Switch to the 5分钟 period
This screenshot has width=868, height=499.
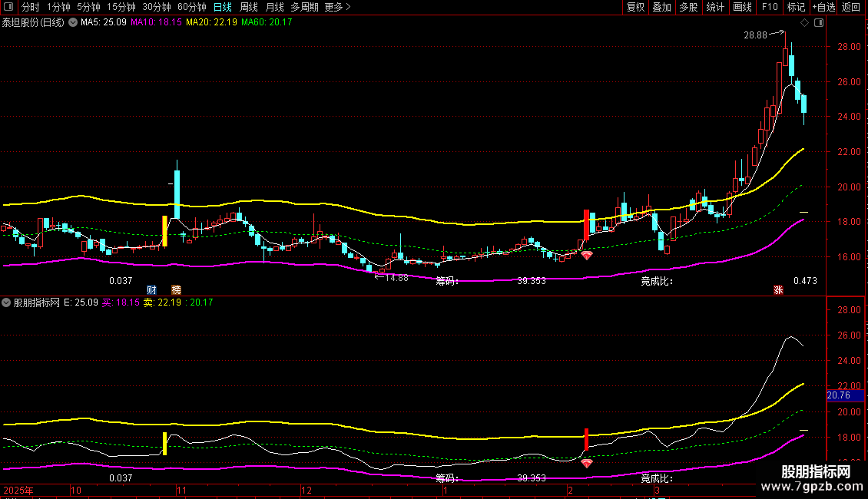click(x=88, y=7)
